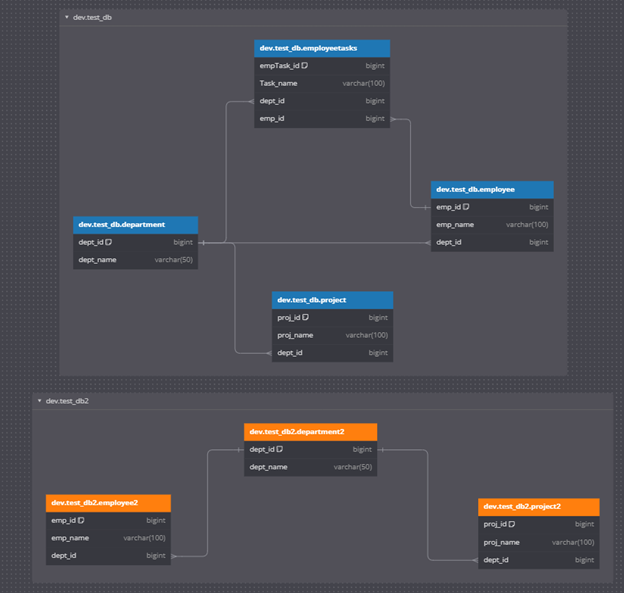The width and height of the screenshot is (624, 593).
Task: Select the emp_name column in employee2 table
Action: pyautogui.click(x=108, y=538)
